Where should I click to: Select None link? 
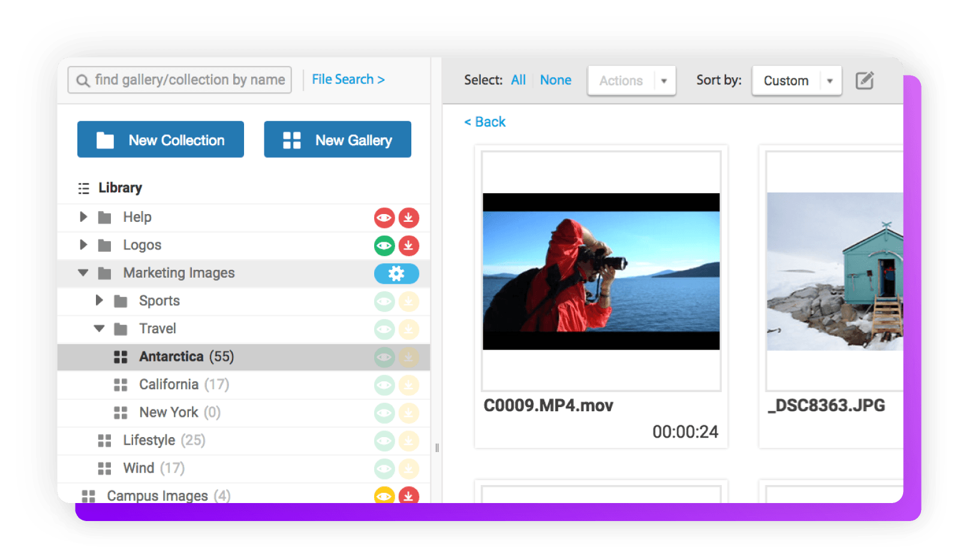tap(555, 80)
